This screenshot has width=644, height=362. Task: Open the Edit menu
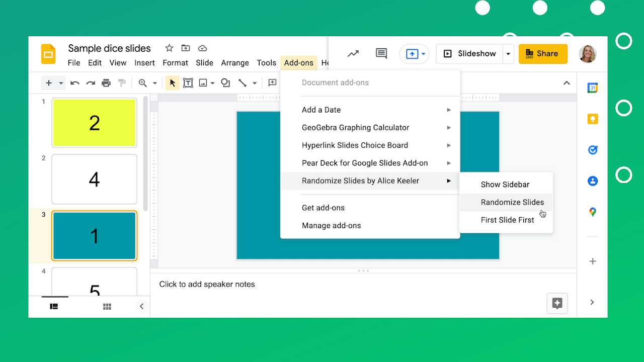tap(95, 63)
